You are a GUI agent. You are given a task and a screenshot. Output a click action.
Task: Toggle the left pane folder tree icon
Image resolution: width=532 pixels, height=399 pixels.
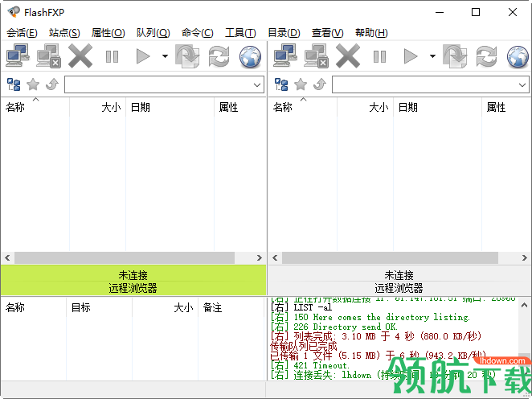14,84
